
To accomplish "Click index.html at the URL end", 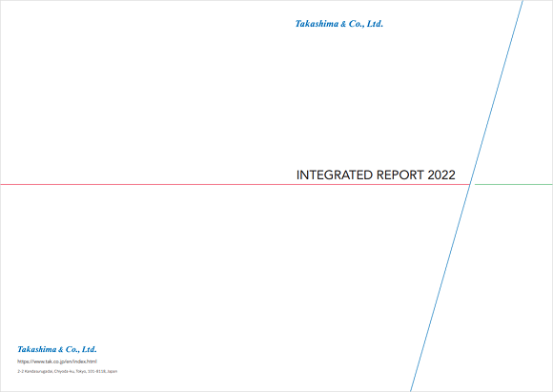I will (85, 361).
